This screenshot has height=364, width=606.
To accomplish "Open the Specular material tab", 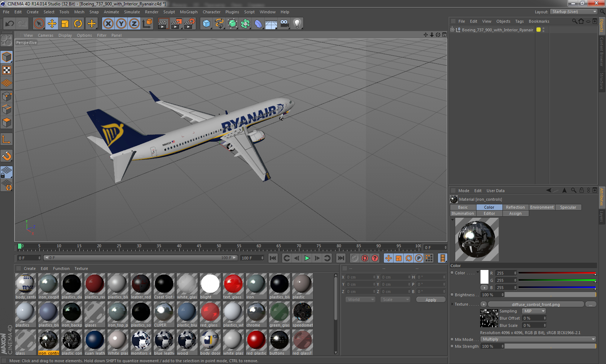I will (568, 207).
